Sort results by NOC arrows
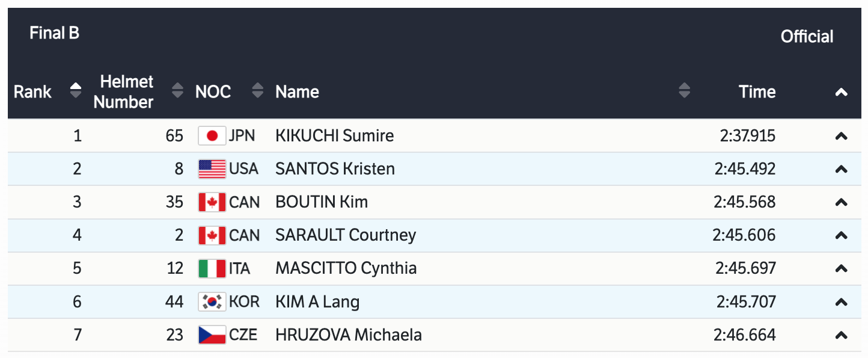Image resolution: width=868 pixels, height=358 pixels. click(258, 91)
